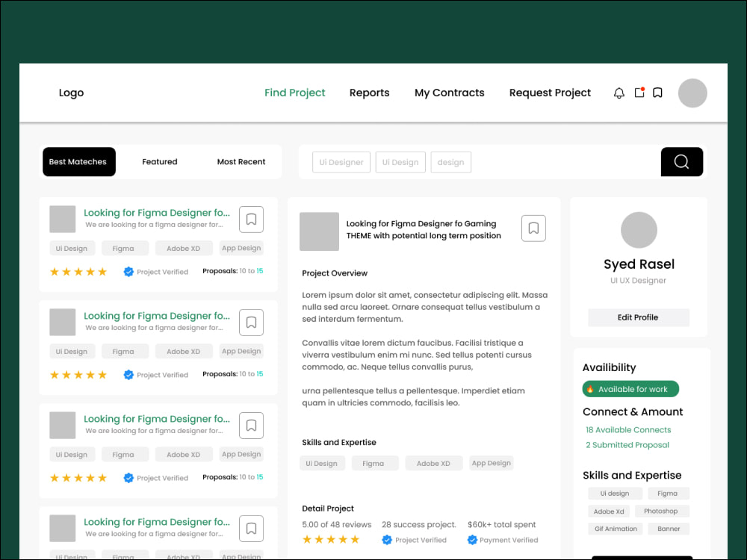Screen dimensions: 747x560
Task: Click Proposals: 10 to 15 on first card
Action: click(232, 271)
